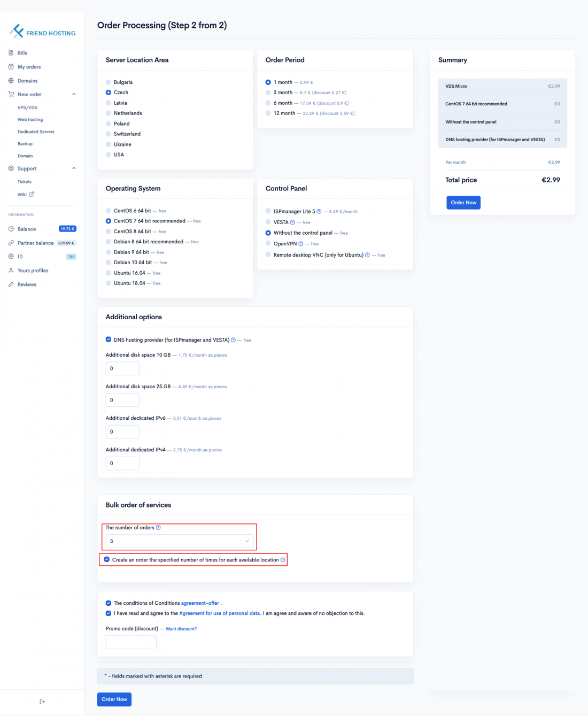Click the external link icon next to Wiki

[x=32, y=194]
